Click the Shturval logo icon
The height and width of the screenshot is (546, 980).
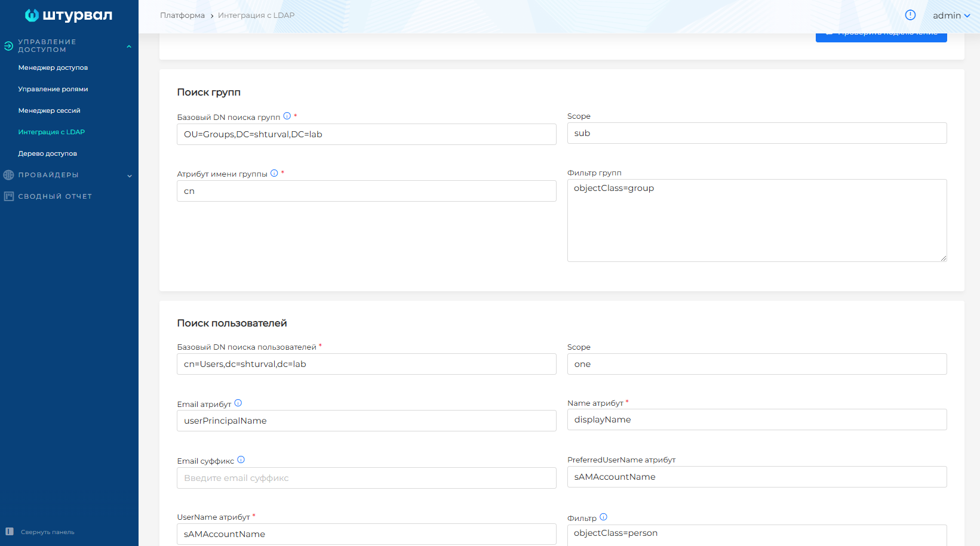(x=32, y=16)
